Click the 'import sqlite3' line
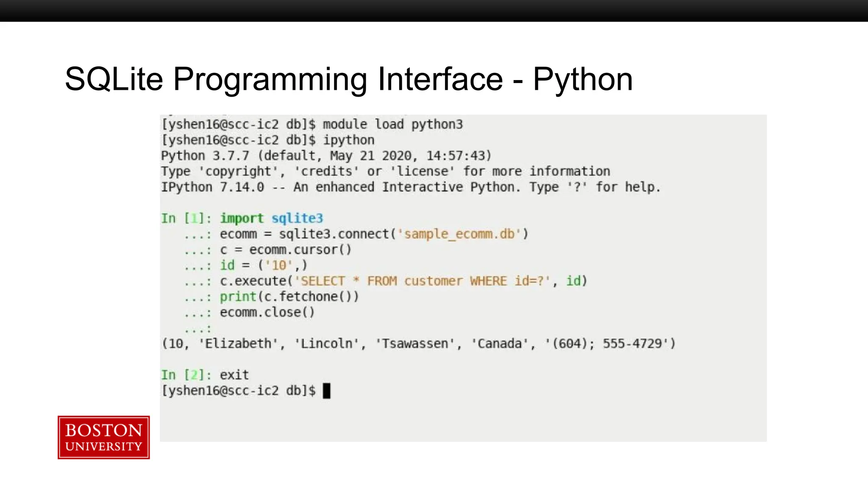This screenshot has width=868, height=488. 242,219
